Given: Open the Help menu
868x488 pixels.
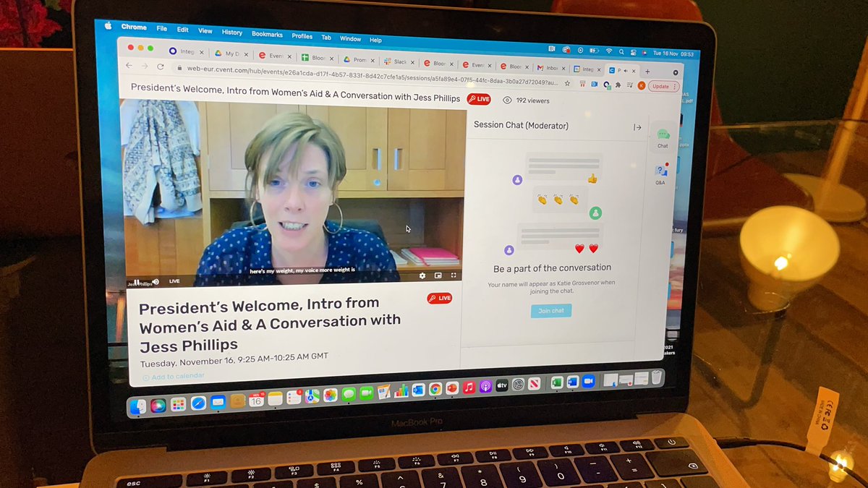Looking at the screenshot, I should tap(375, 40).
